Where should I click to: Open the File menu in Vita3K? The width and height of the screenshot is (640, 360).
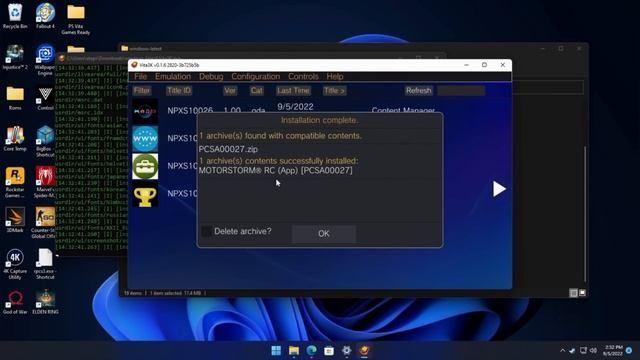[x=140, y=77]
